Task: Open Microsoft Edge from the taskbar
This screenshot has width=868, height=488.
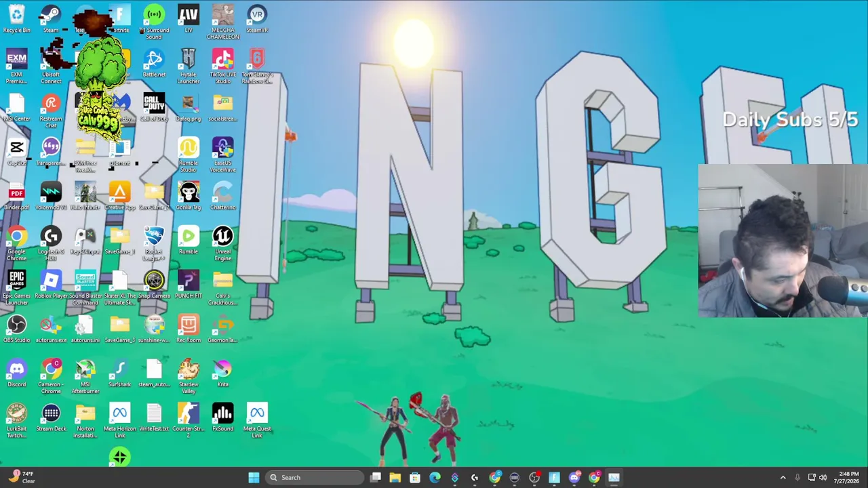Action: click(x=435, y=478)
